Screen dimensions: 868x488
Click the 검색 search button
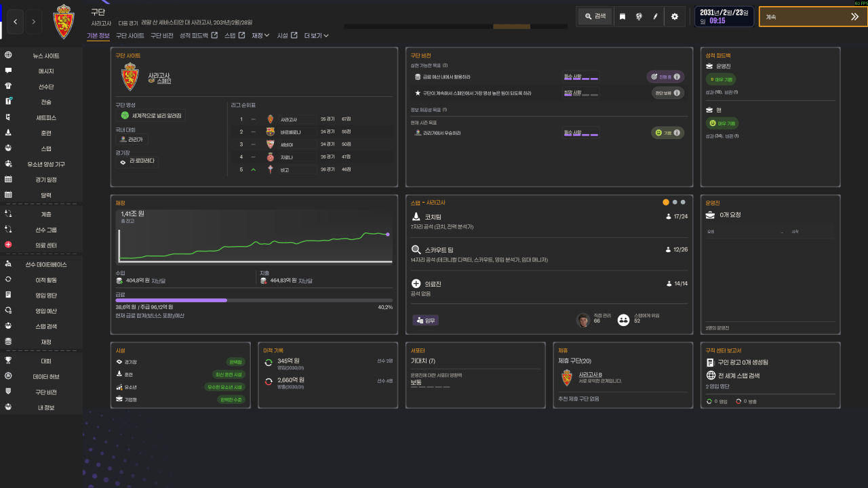pyautogui.click(x=595, y=16)
